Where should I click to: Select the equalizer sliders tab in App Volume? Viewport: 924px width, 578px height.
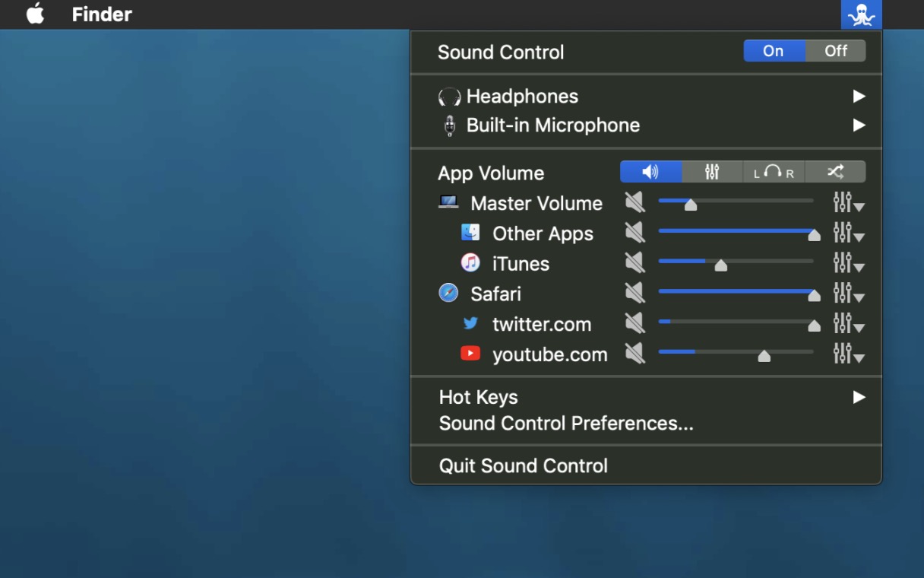pos(712,172)
